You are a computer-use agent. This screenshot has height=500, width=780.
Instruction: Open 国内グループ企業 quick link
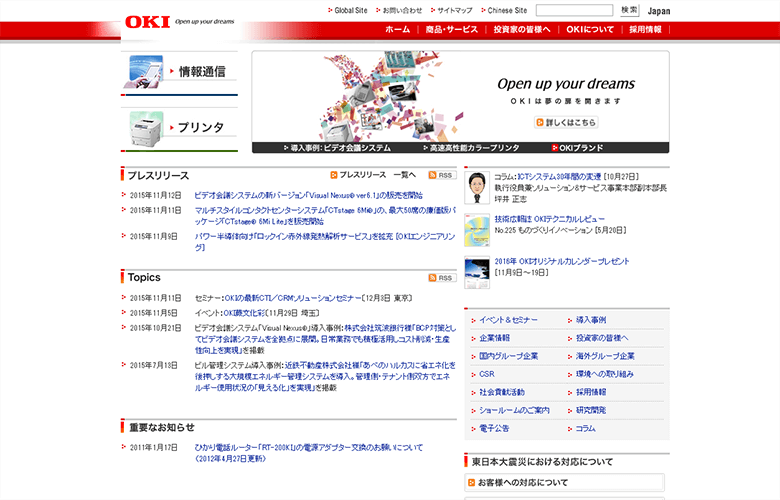508,356
